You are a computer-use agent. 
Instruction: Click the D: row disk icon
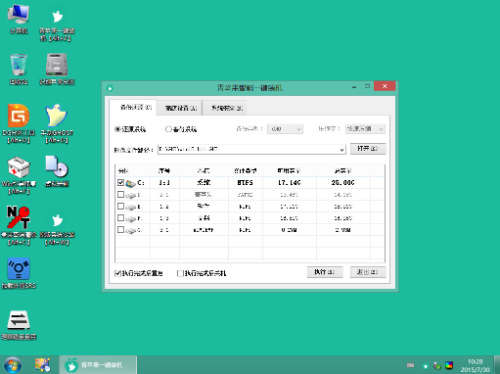click(130, 195)
